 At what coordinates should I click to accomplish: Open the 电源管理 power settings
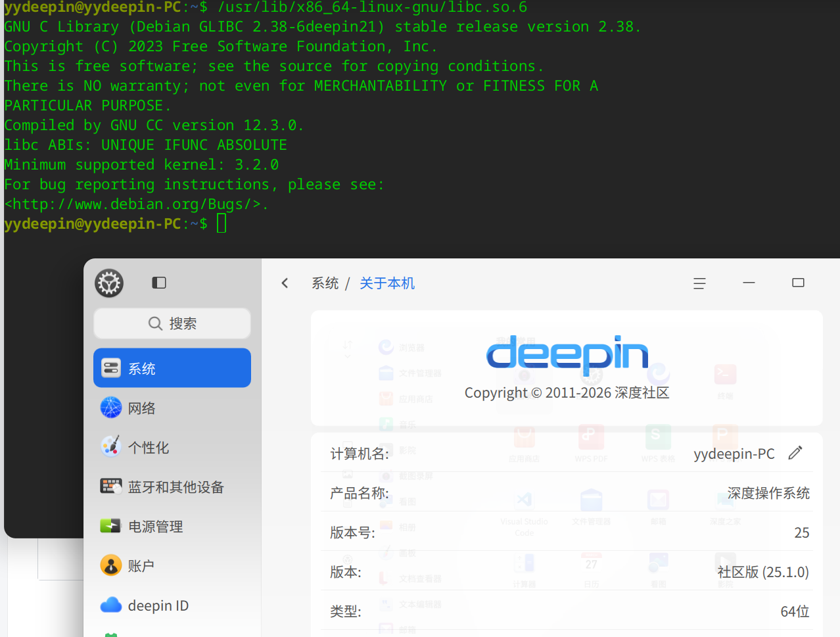(x=172, y=526)
